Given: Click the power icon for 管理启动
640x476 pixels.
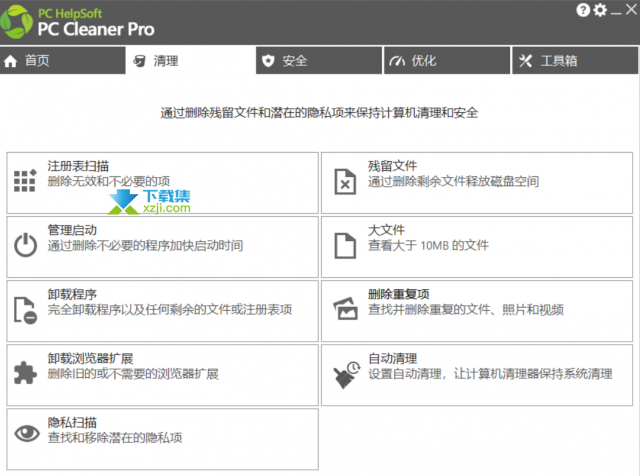Looking at the screenshot, I should [x=25, y=245].
